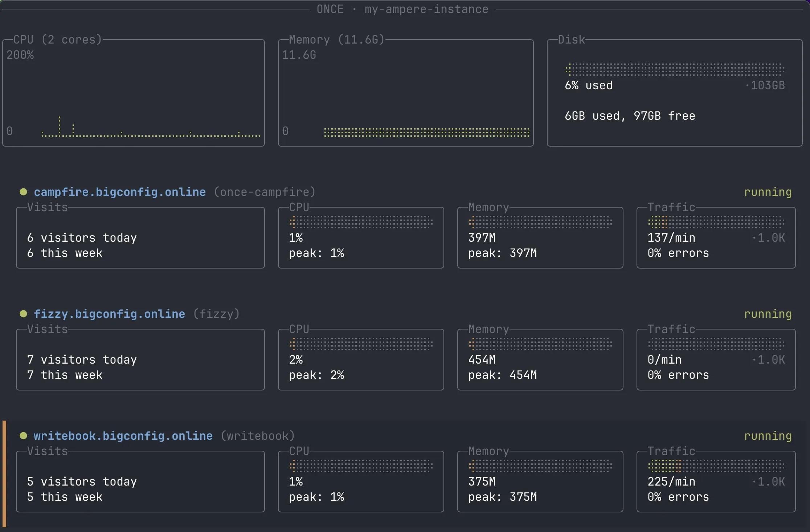This screenshot has width=810, height=532.
Task: Click the green status dot beside writebook.bigconfig.online
Action: point(24,435)
